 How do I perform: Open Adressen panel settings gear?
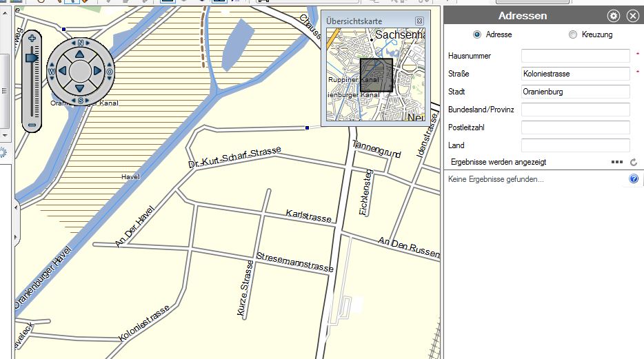(613, 16)
